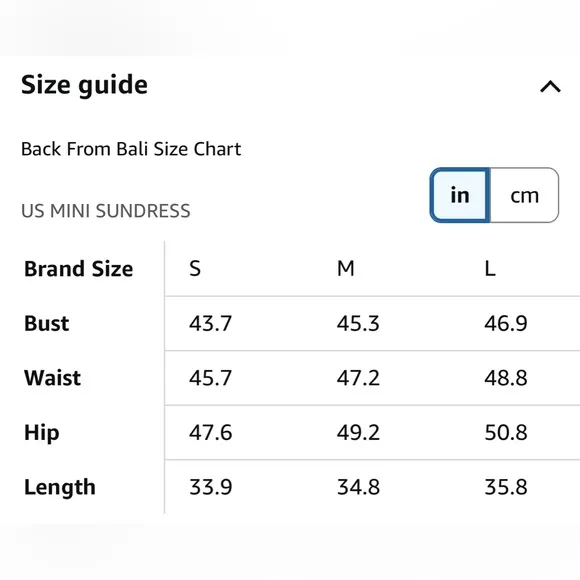Click the Size guide heading

[x=84, y=85]
